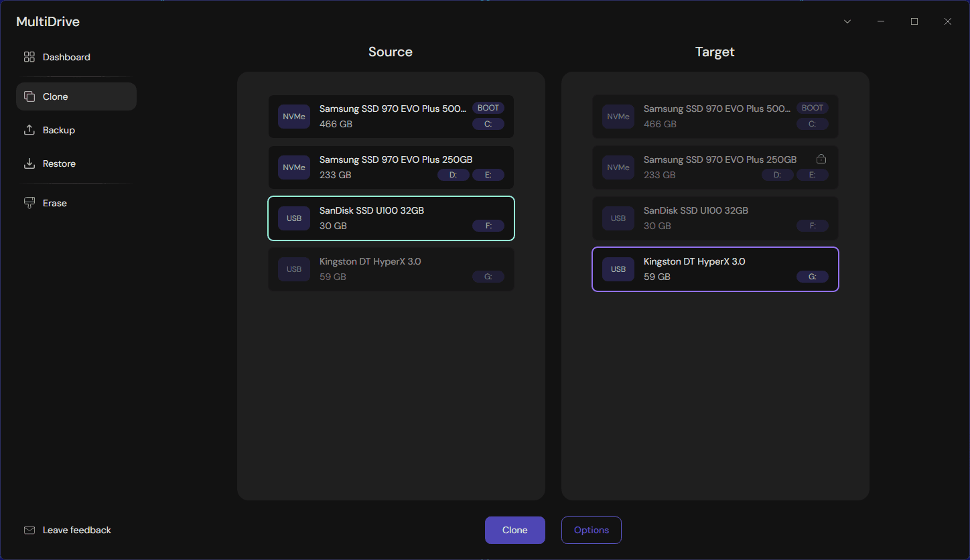Image resolution: width=970 pixels, height=560 pixels.
Task: Start cloning with the Clone button
Action: pyautogui.click(x=514, y=530)
